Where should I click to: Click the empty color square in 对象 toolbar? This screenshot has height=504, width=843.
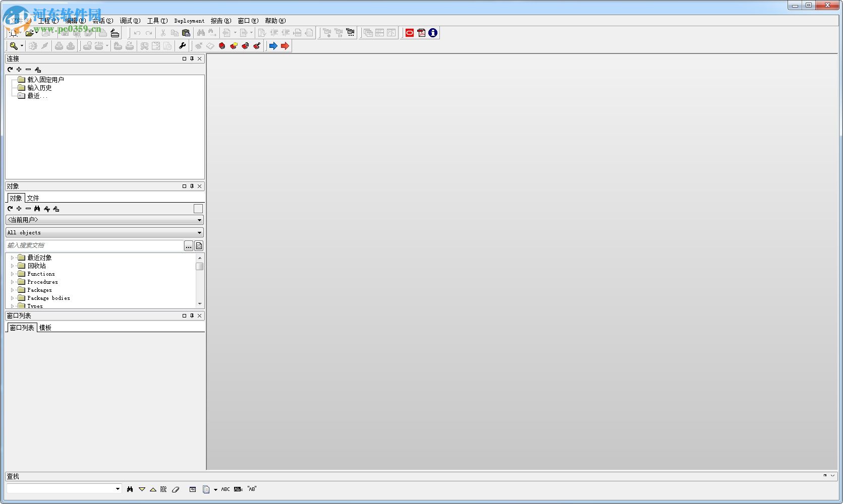(x=198, y=209)
